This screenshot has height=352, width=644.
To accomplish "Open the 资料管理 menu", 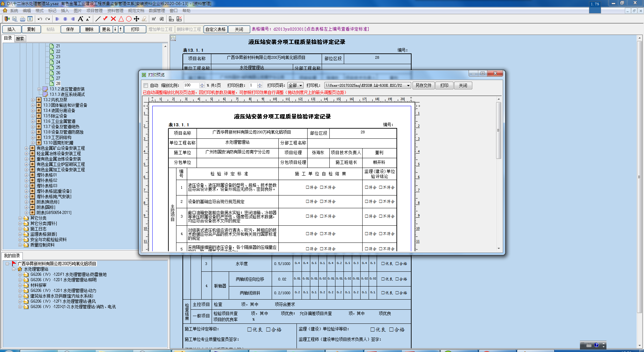I will [115, 11].
